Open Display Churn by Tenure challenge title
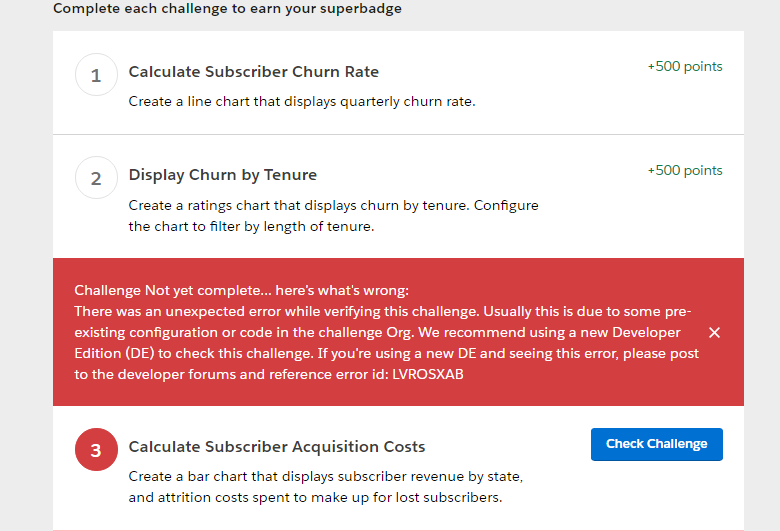The image size is (780, 531). (x=222, y=175)
